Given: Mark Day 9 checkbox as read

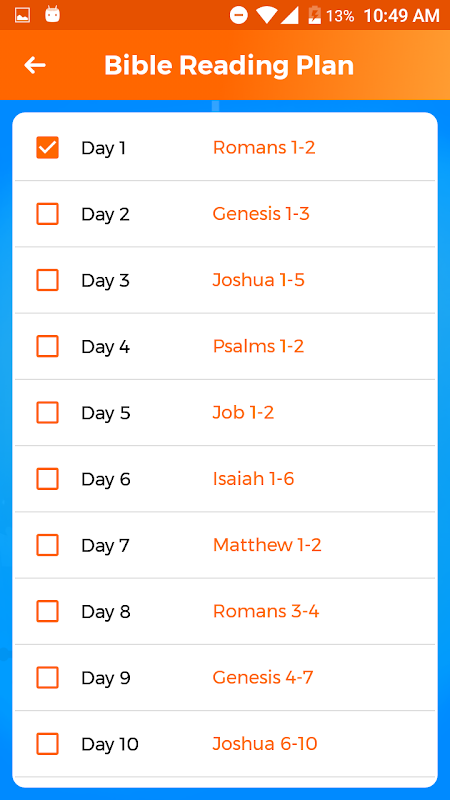Looking at the screenshot, I should point(47,678).
